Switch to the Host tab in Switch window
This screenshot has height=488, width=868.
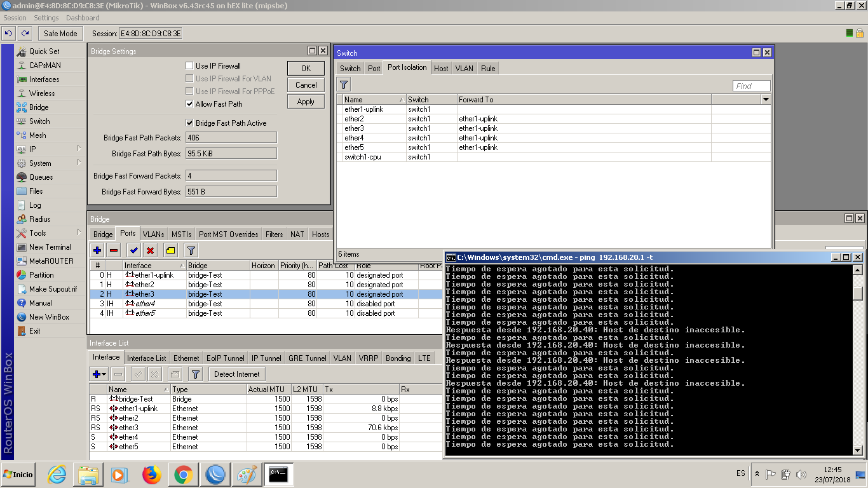coord(441,69)
